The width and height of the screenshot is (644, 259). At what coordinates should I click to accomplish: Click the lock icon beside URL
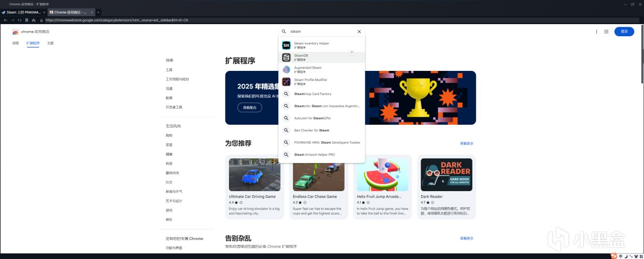tap(41, 20)
